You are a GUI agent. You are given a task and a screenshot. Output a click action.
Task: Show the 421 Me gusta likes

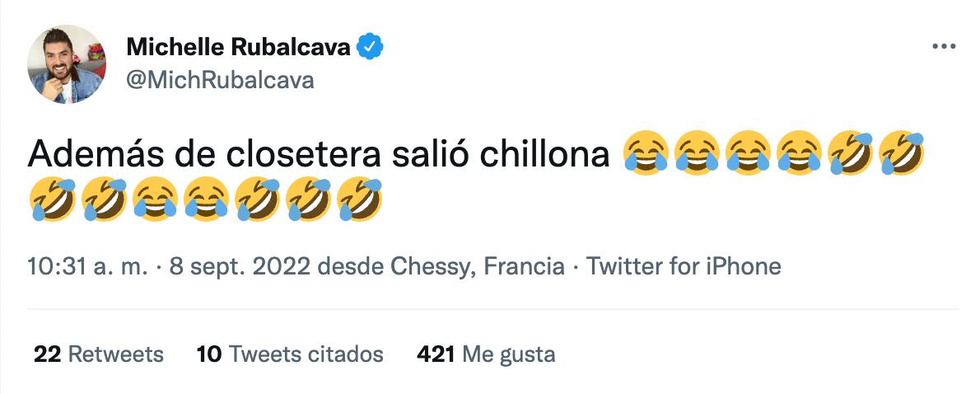486,354
